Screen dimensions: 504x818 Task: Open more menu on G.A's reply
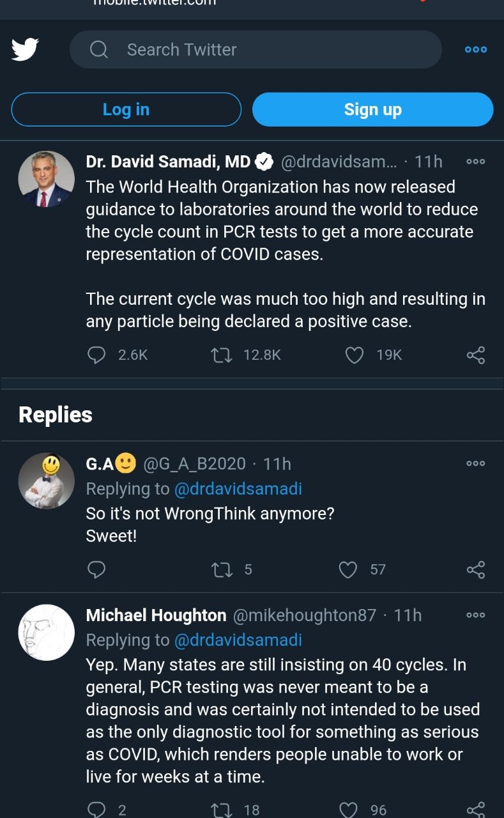click(476, 463)
